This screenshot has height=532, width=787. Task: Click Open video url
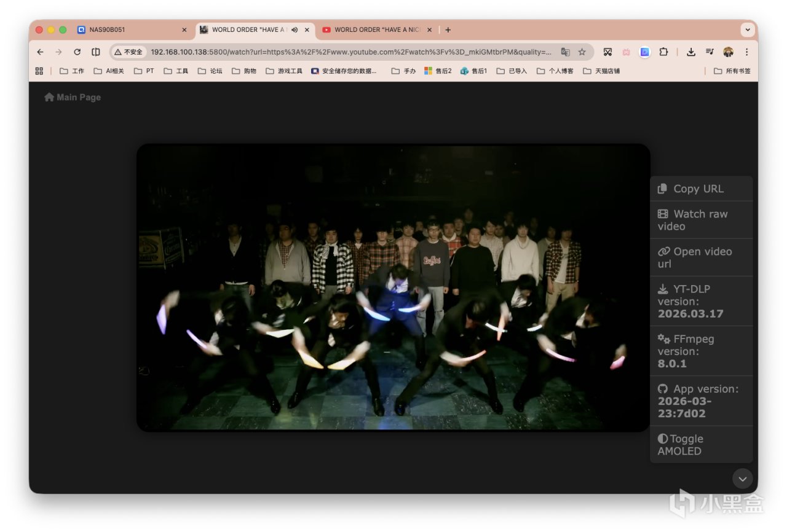(702, 257)
